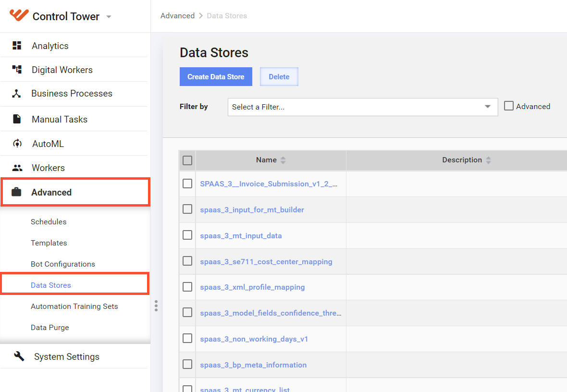Open spaas_3_xml_profile_mapping link
Image resolution: width=567 pixels, height=392 pixels.
click(252, 287)
